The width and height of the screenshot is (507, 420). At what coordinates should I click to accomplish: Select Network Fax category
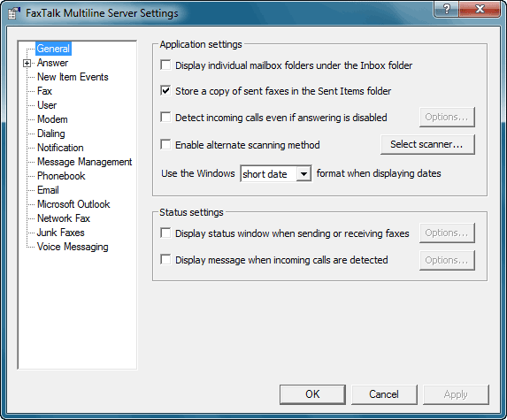pyautogui.click(x=64, y=218)
